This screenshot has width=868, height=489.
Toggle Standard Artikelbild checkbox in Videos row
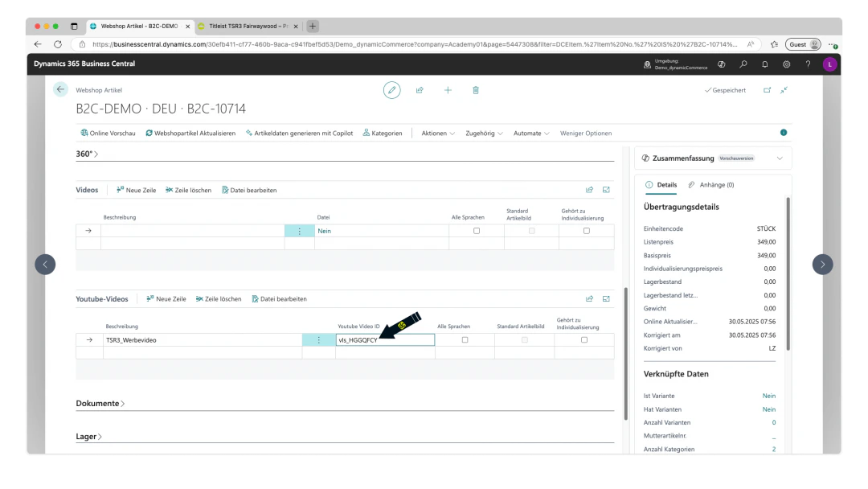[531, 231]
